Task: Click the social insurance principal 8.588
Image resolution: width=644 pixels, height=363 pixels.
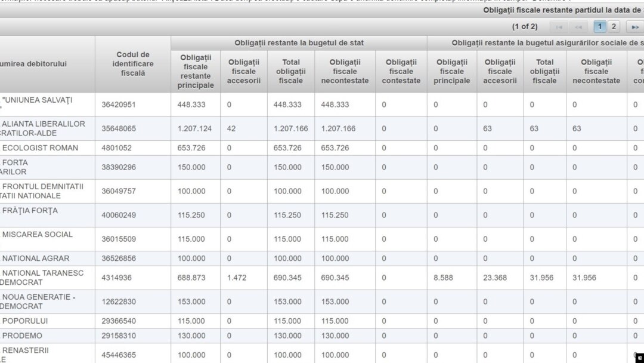Action: (443, 278)
